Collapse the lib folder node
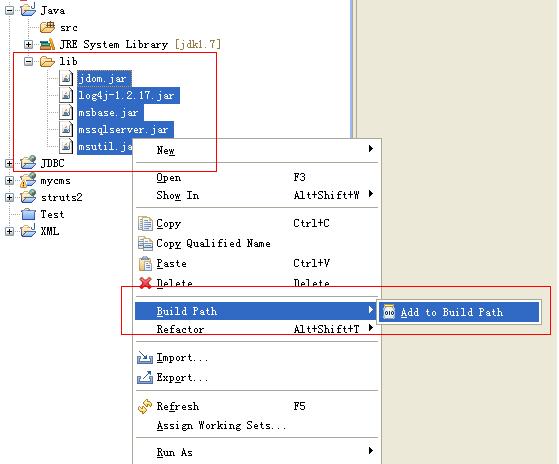 pyautogui.click(x=28, y=61)
